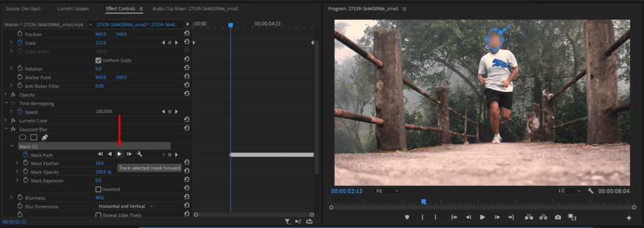The width and height of the screenshot is (644, 228).
Task: Expand the Opacity effect
Action: (x=6, y=94)
